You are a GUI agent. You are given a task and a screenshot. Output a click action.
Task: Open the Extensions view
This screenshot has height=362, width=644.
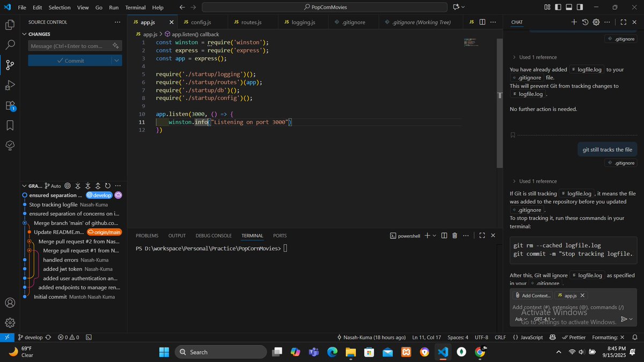10,106
